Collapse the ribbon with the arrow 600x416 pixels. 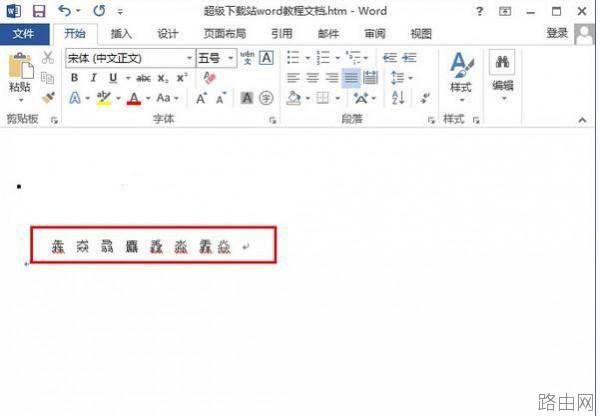582,120
